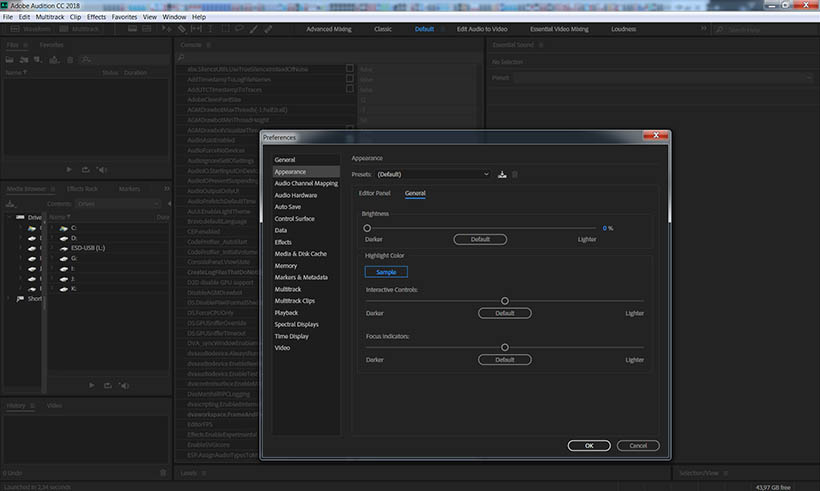Click the trash icon in the Files panel toolbar
Viewport: 820px width, 491px height.
pyautogui.click(x=70, y=60)
